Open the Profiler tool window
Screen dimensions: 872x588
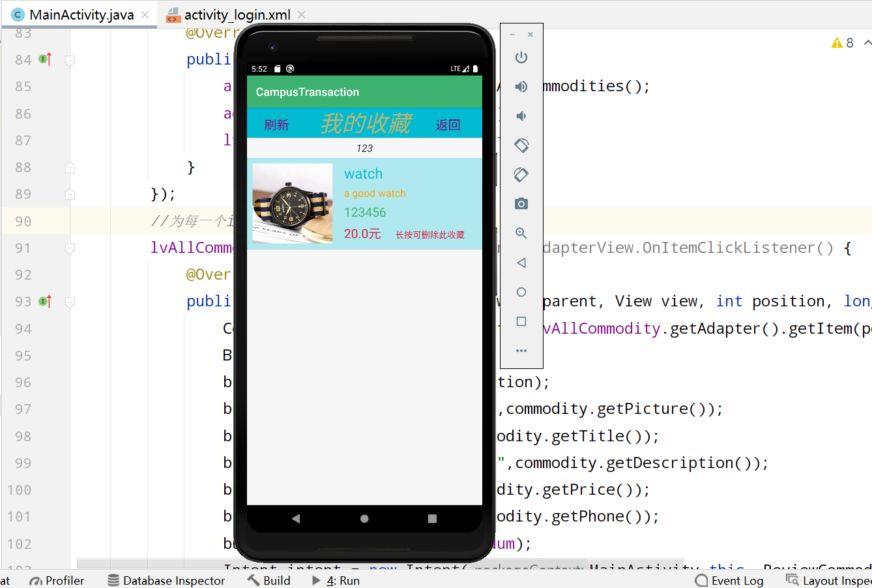click(x=57, y=580)
